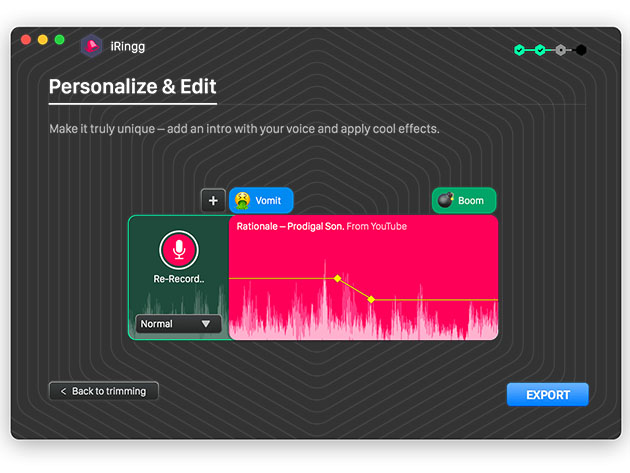Screen dimensions: 630x473
Task: Click the Personalize & Edit heading
Action: tap(133, 86)
